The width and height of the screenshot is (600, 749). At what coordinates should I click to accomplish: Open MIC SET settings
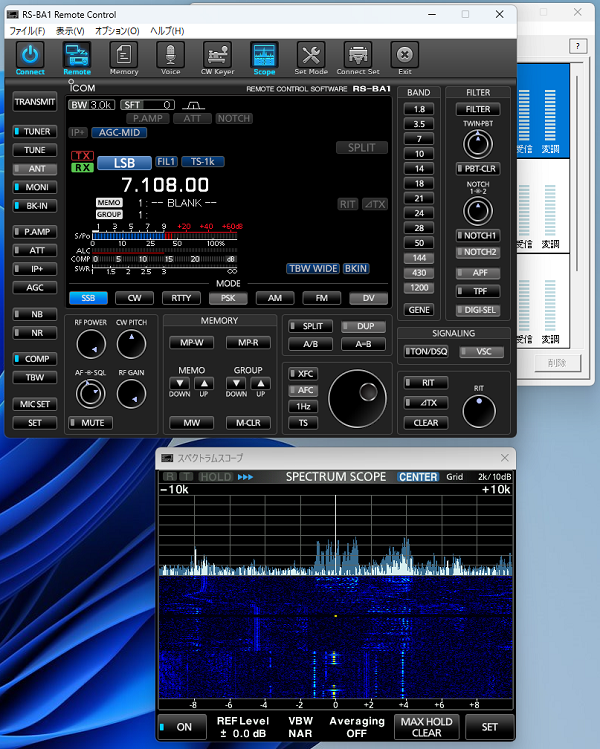point(34,404)
